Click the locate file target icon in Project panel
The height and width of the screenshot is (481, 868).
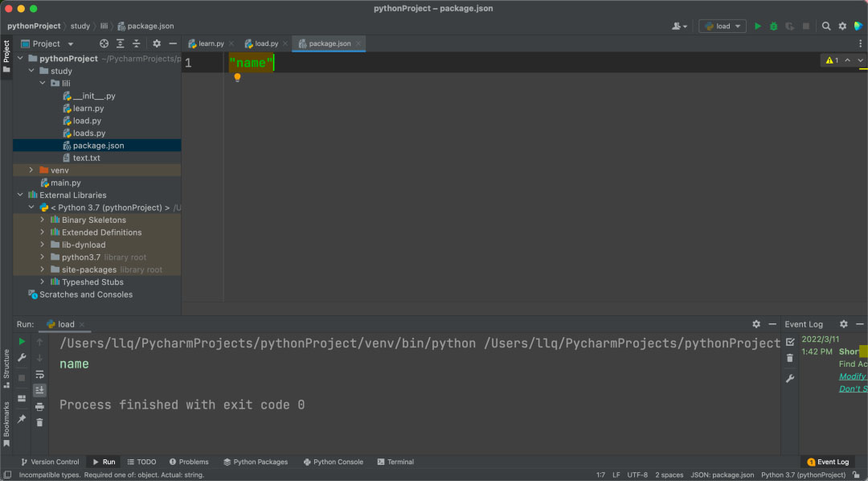coord(104,43)
